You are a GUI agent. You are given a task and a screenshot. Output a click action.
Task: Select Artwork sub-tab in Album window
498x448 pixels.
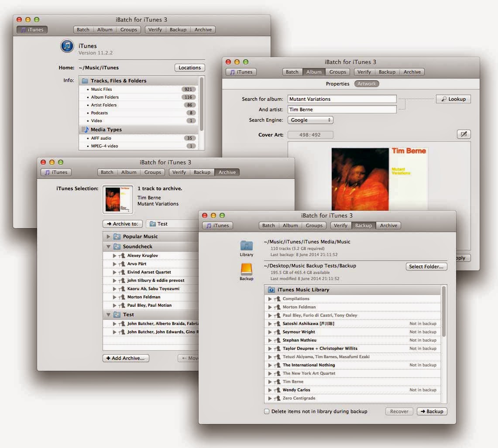click(x=367, y=84)
